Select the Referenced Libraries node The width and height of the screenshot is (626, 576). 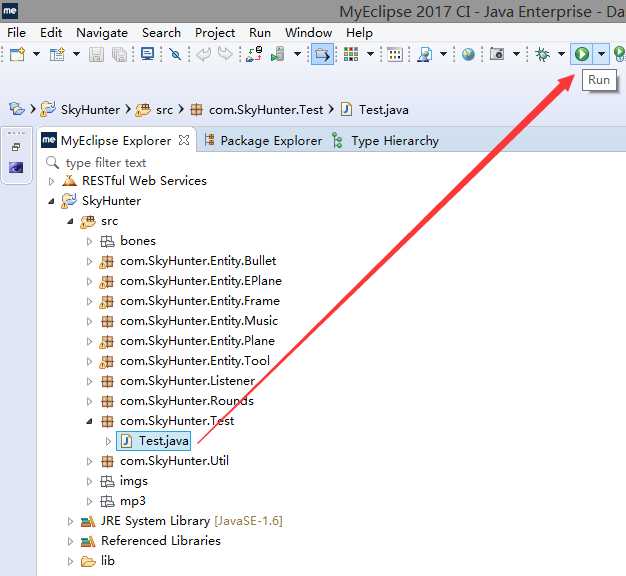click(160, 541)
